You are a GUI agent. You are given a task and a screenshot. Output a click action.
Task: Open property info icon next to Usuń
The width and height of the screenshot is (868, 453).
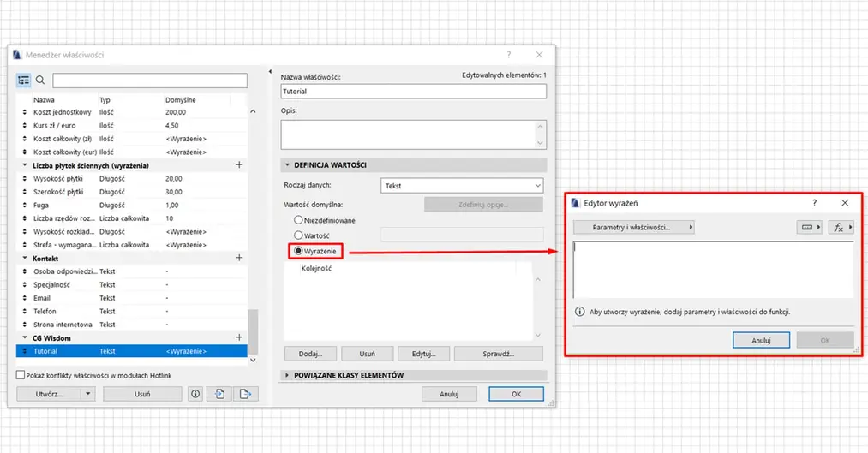(195, 394)
